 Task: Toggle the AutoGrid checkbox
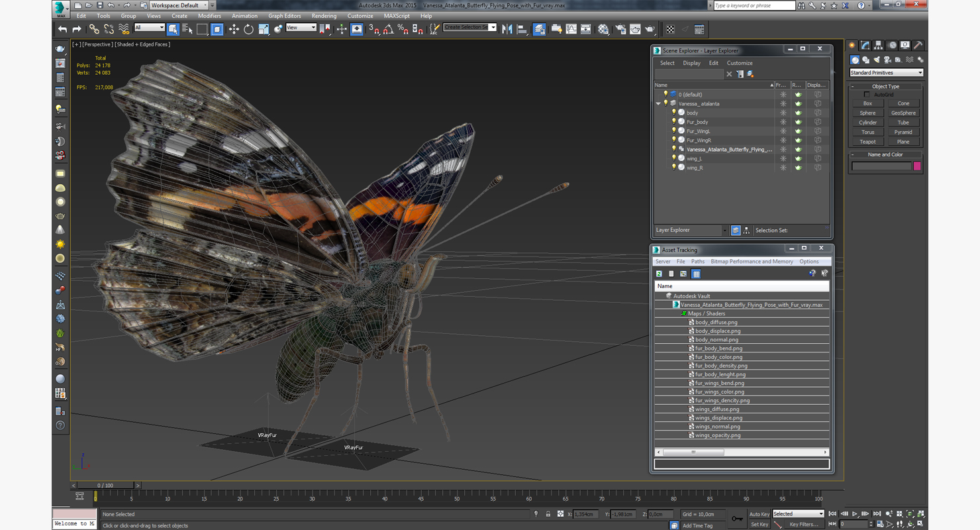867,95
